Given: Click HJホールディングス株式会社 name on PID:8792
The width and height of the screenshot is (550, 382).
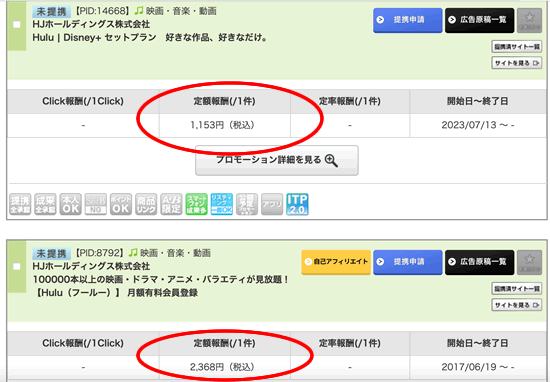Looking at the screenshot, I should tap(91, 266).
